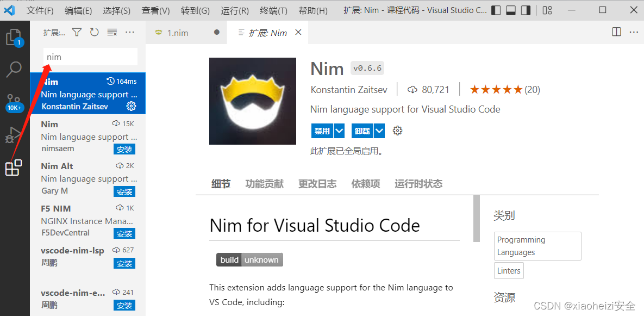Select the F5 NIM extension list item

tap(88, 221)
